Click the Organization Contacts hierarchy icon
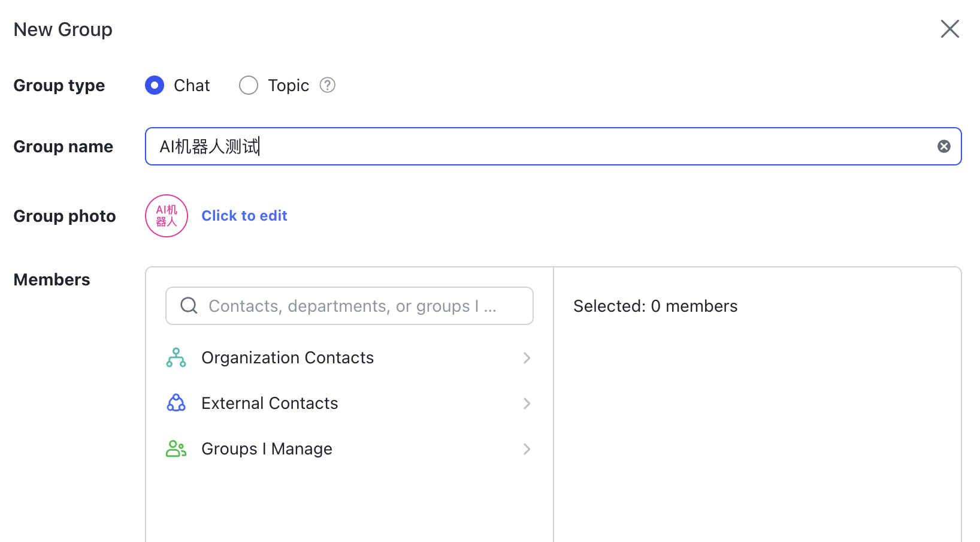 coord(176,357)
